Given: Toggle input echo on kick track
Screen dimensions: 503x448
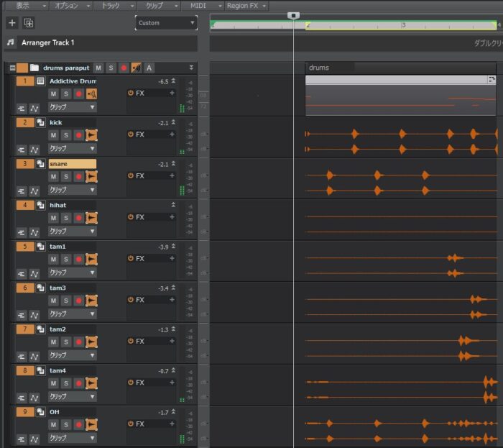Looking at the screenshot, I should tap(91, 135).
